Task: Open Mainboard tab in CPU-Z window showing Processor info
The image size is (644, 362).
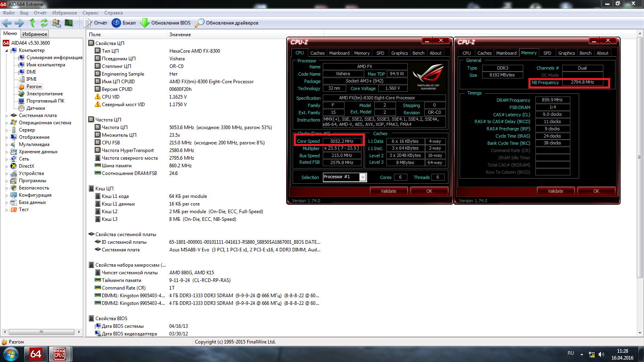Action: tap(339, 53)
